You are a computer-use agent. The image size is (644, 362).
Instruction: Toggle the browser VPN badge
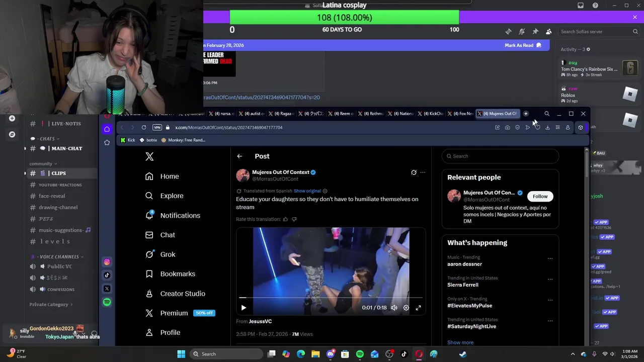click(157, 128)
